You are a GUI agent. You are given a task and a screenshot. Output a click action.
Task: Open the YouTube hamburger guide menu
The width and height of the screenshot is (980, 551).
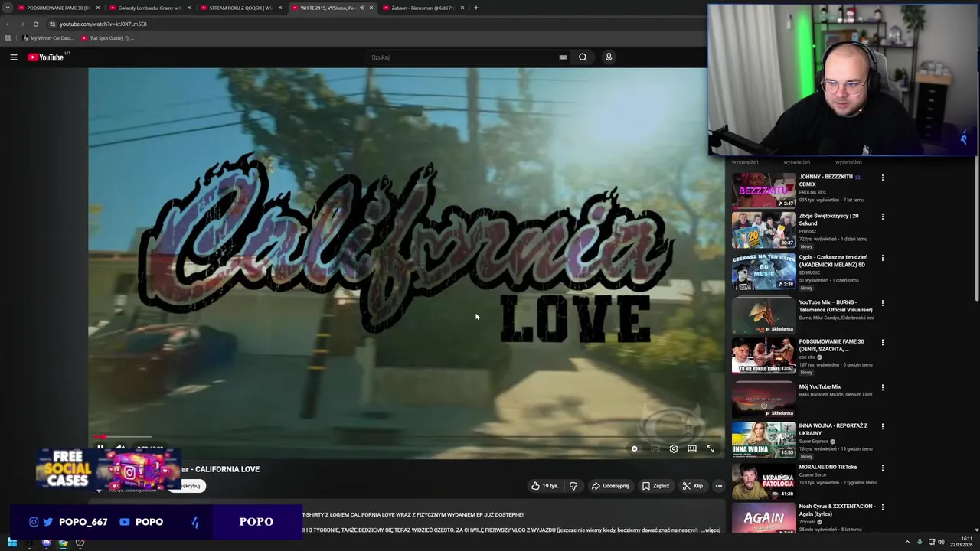[x=13, y=57]
